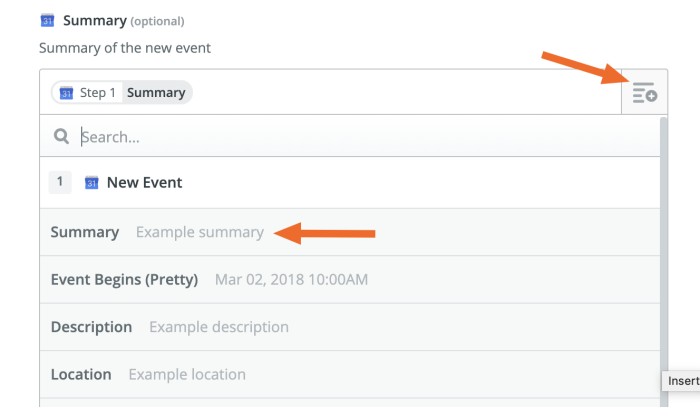Click the Insert a Field icon button

click(645, 93)
